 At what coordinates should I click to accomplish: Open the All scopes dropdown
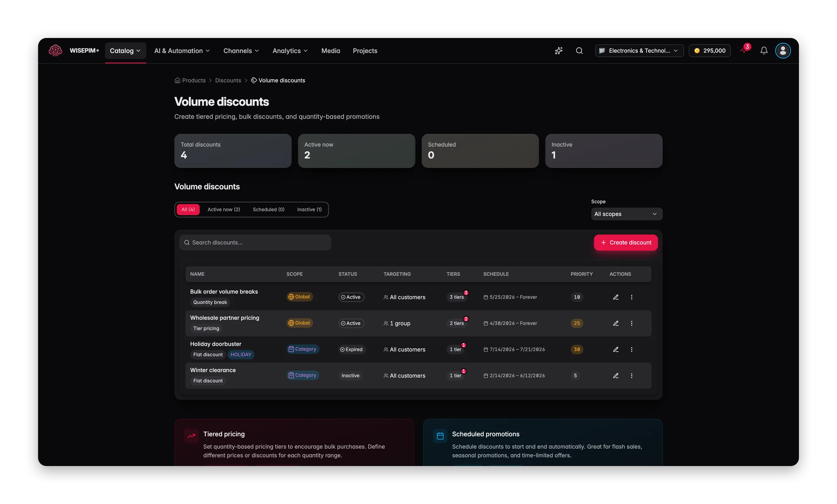click(626, 214)
